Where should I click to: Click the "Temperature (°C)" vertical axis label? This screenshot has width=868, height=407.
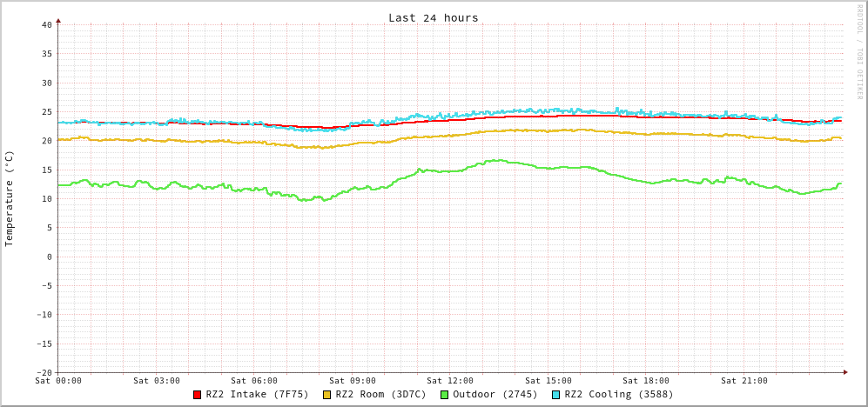10,198
